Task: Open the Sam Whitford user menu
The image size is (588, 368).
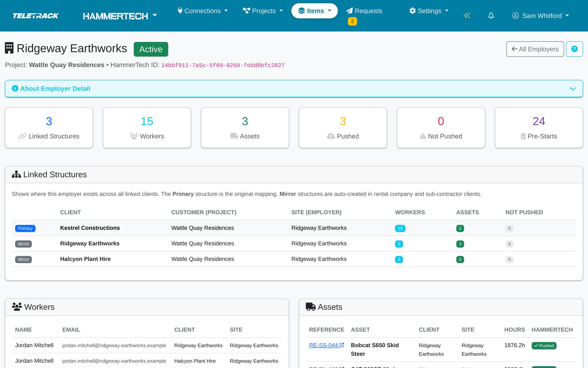Action: (541, 15)
